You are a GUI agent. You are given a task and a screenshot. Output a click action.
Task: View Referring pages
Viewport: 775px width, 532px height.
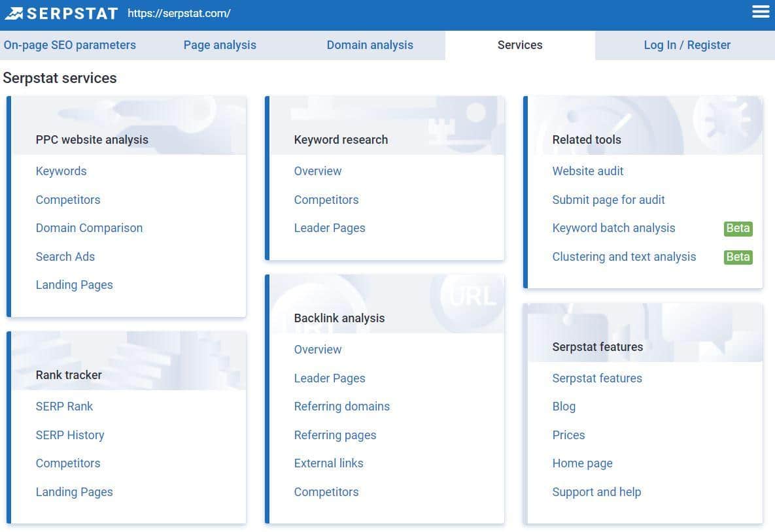click(335, 435)
